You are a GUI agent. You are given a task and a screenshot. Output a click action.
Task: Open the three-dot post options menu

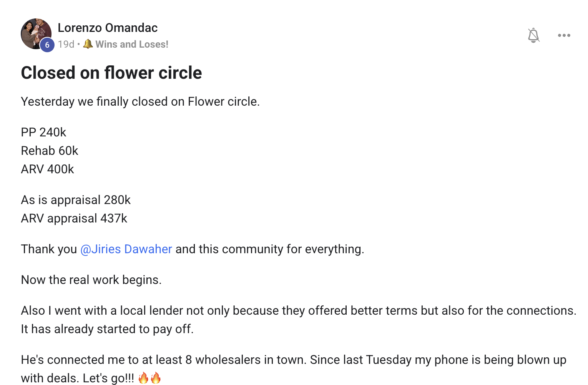point(564,35)
